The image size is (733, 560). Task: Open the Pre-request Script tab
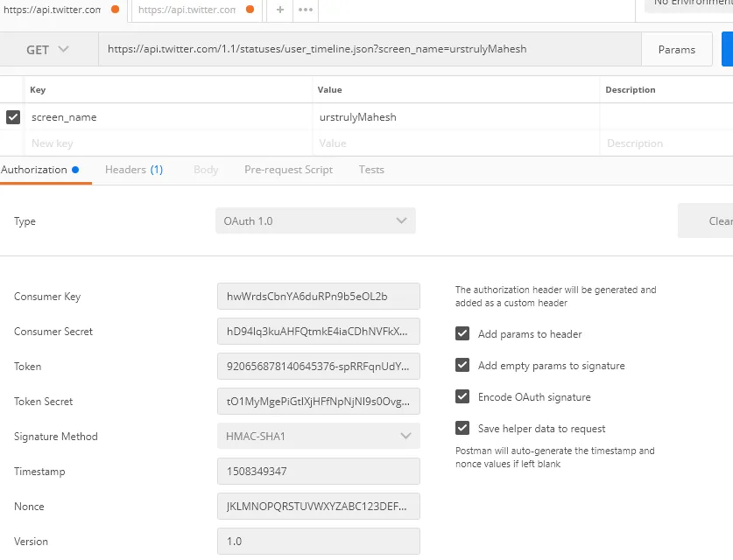click(288, 170)
